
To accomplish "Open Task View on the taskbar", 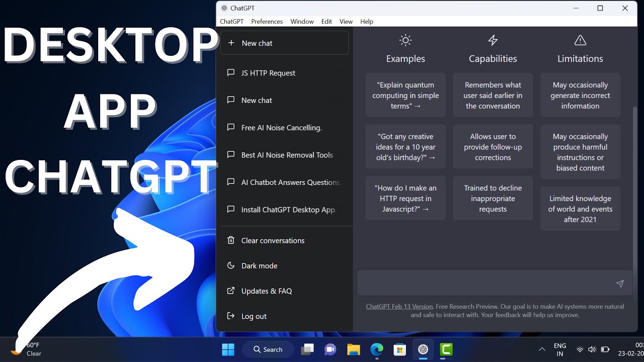I will (x=307, y=349).
